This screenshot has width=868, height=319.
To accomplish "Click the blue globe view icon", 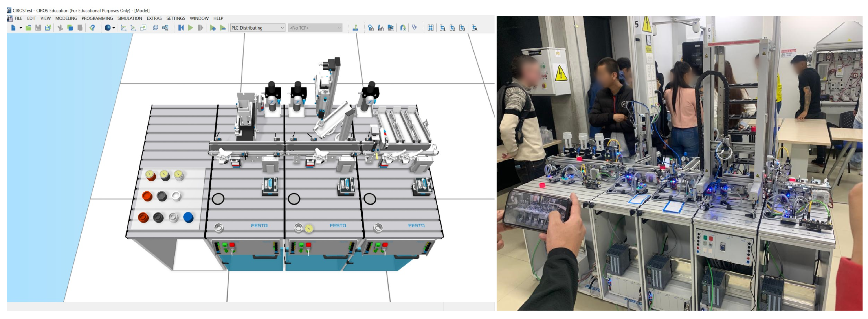I will click(108, 28).
